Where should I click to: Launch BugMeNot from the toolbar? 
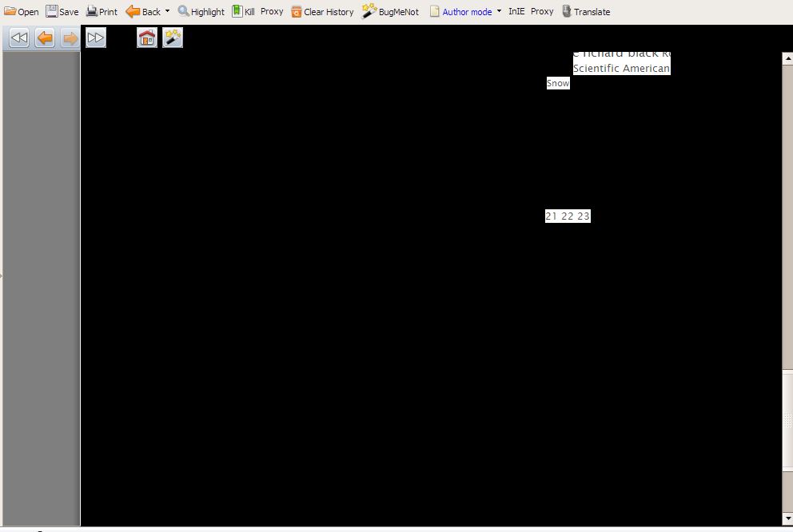pyautogui.click(x=390, y=12)
